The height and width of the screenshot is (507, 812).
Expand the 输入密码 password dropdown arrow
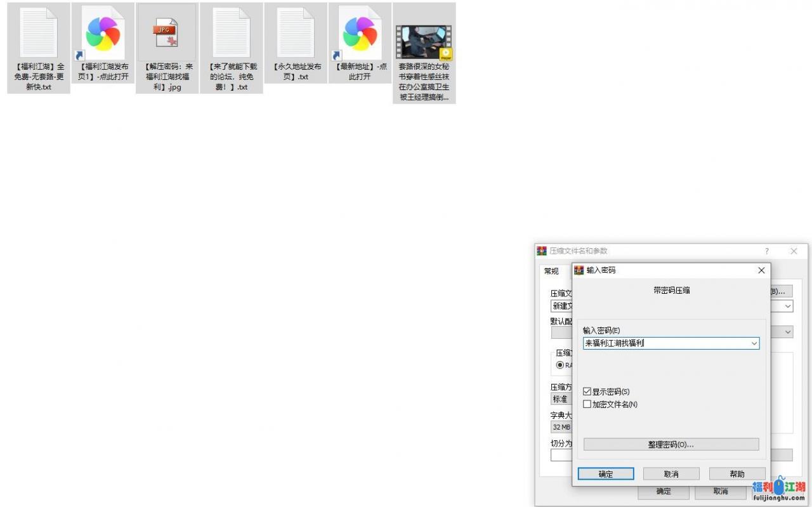pos(754,343)
